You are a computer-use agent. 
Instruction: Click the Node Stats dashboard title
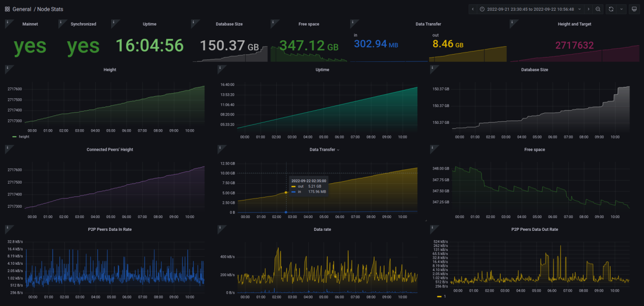[50, 9]
